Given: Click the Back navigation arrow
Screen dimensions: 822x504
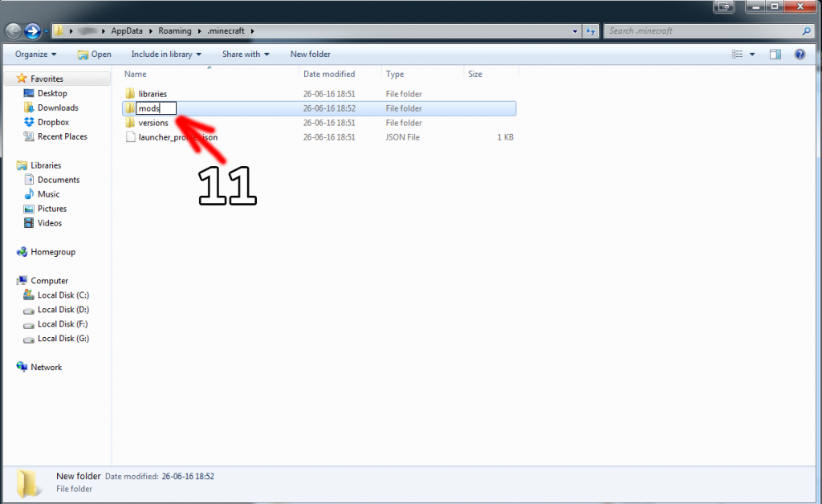Looking at the screenshot, I should [14, 31].
